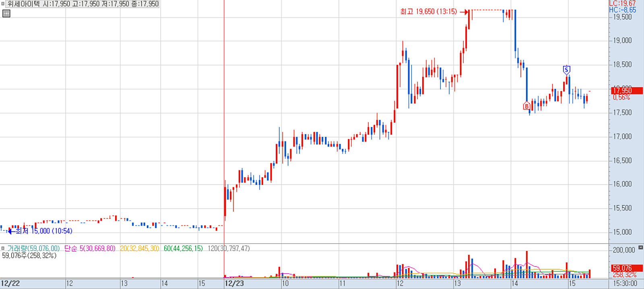Click the red 59,076 volume tag

tap(627, 268)
